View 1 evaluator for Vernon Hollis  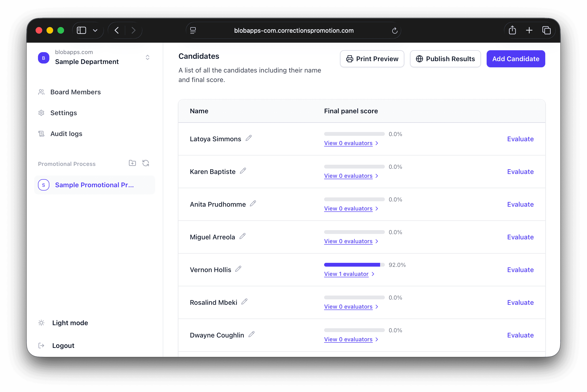point(349,274)
